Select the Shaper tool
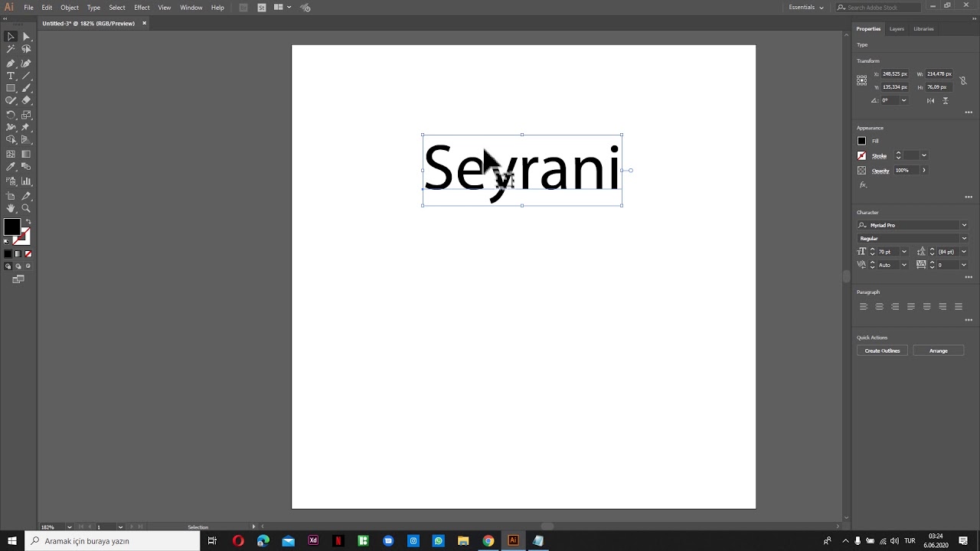Viewport: 980px width, 551px height. pyautogui.click(x=11, y=100)
